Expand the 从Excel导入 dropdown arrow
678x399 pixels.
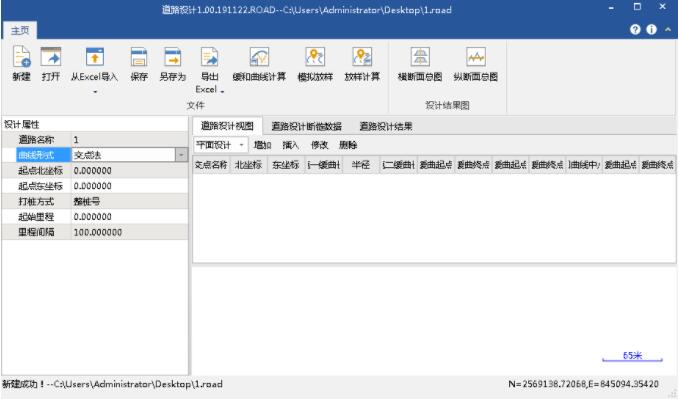[x=95, y=92]
